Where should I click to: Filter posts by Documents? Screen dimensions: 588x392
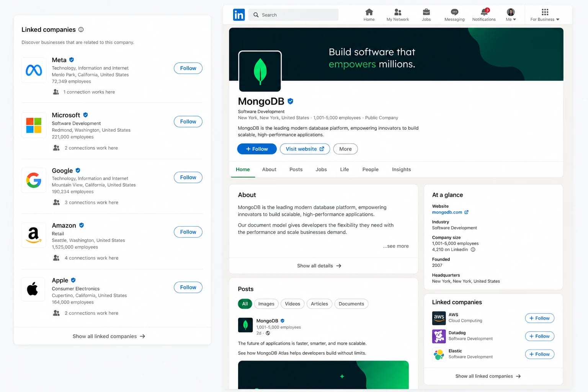[351, 304]
